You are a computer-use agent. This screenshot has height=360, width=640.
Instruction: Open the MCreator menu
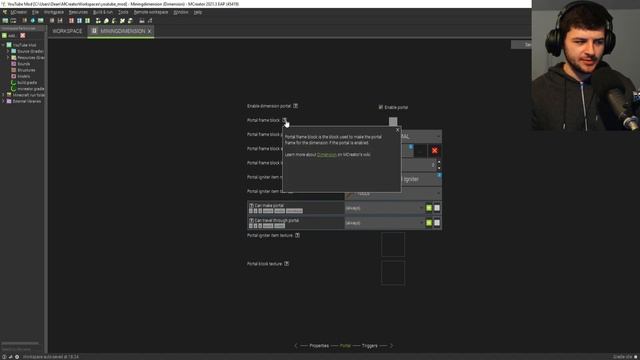click(18, 12)
